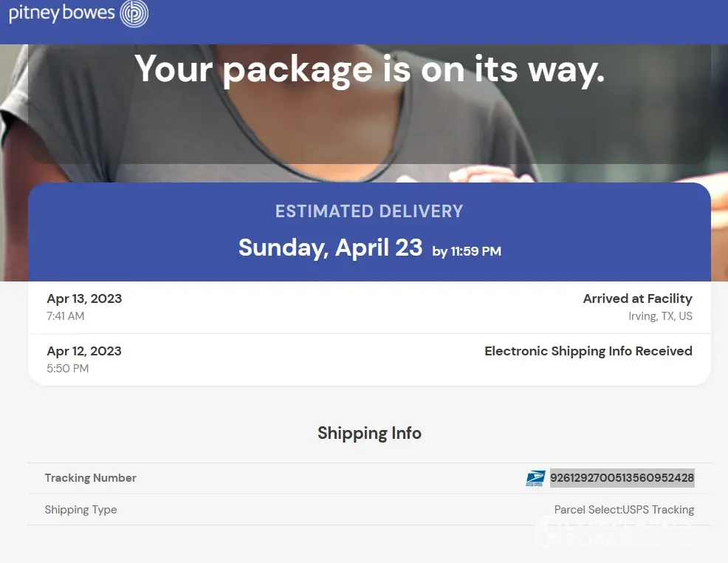Image resolution: width=728 pixels, height=563 pixels.
Task: Click the ESTIMATED DELIVERY heading
Action: pos(369,211)
